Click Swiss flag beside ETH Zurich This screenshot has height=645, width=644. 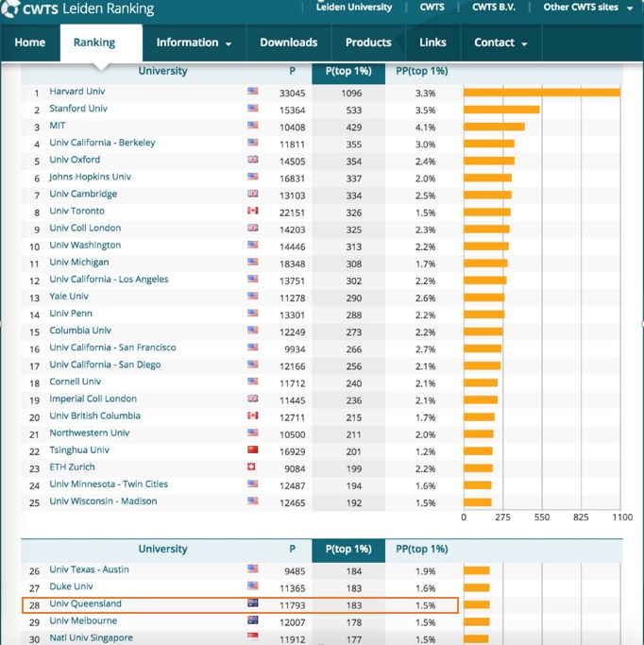pos(251,467)
